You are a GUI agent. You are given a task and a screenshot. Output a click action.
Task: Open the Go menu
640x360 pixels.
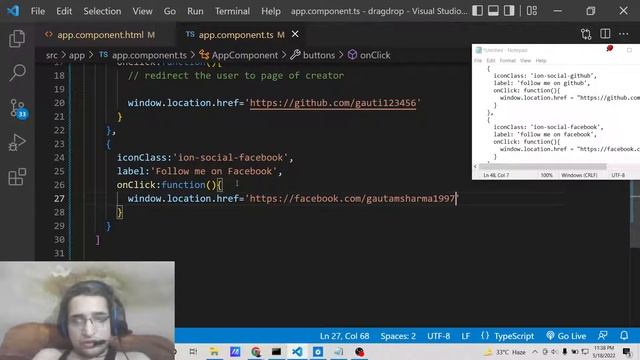[x=170, y=11]
